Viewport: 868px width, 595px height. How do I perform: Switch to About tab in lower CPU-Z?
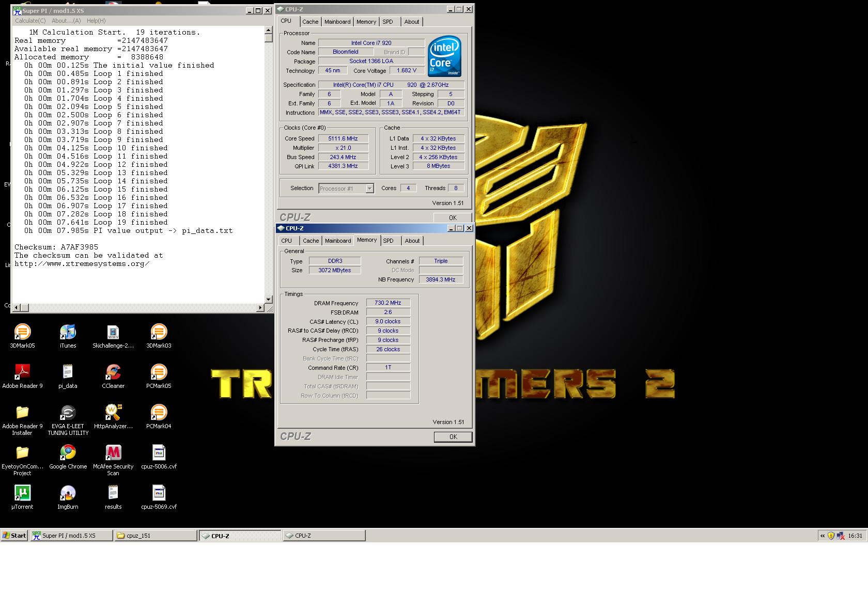[412, 241]
